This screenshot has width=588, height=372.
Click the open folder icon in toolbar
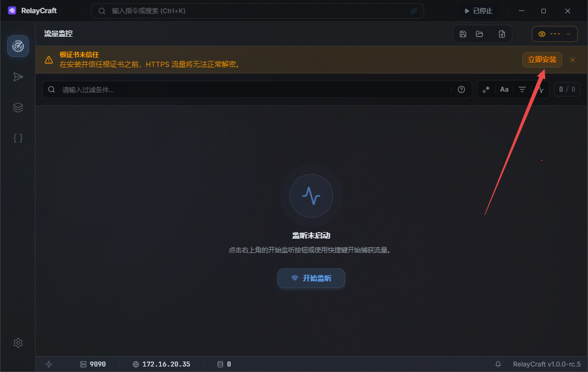(x=479, y=34)
